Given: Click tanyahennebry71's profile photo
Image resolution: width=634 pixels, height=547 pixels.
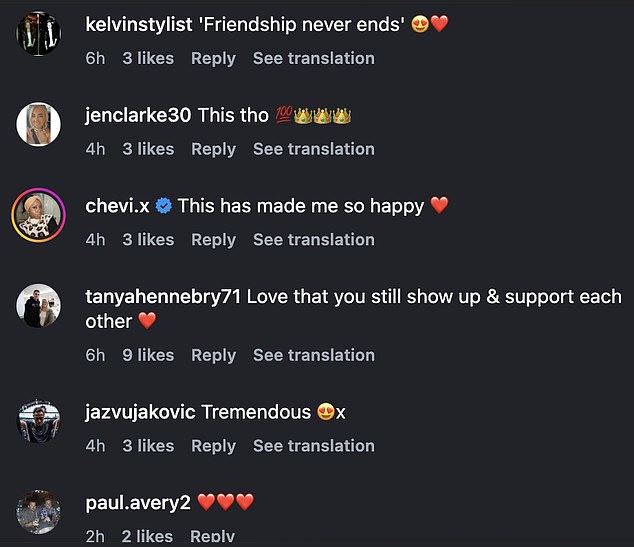Looking at the screenshot, I should coord(40,307).
